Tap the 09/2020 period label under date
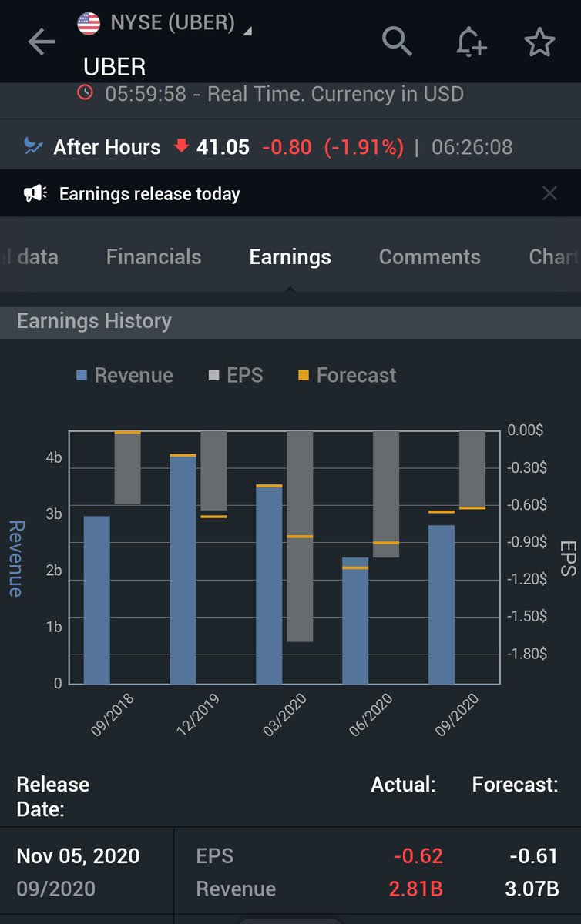This screenshot has width=581, height=924. pos(55,889)
